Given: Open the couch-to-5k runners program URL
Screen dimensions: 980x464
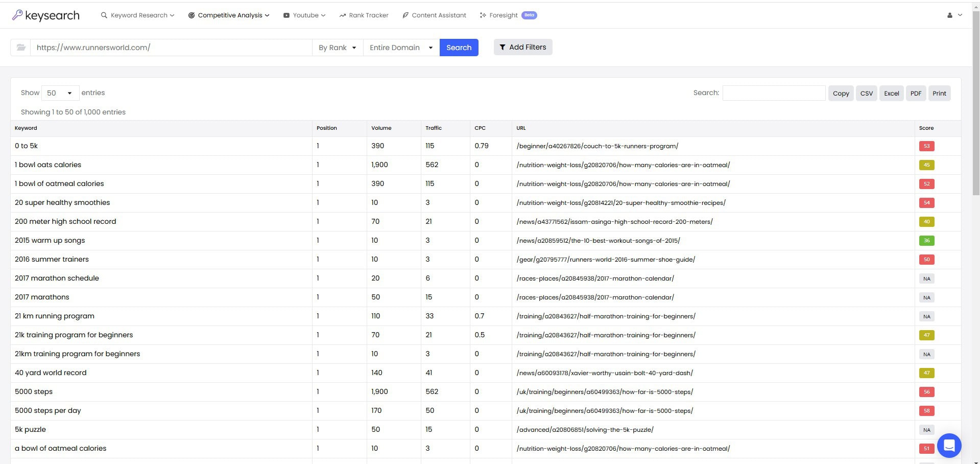Looking at the screenshot, I should tap(596, 146).
